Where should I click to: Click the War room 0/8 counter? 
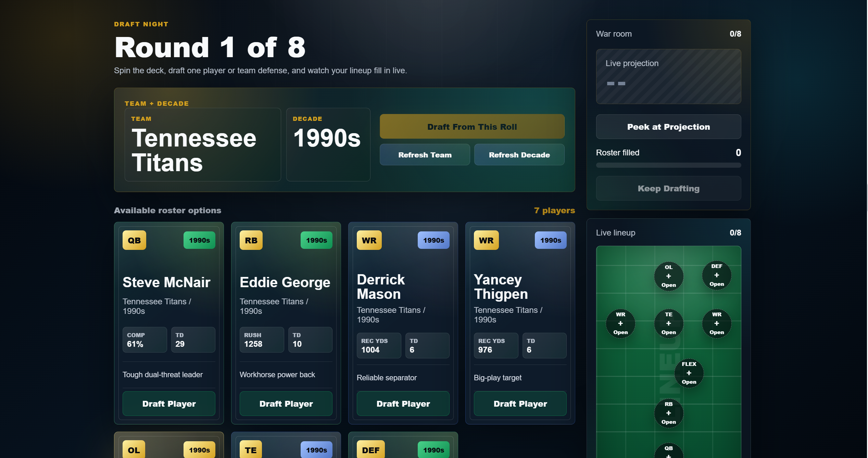tap(735, 34)
